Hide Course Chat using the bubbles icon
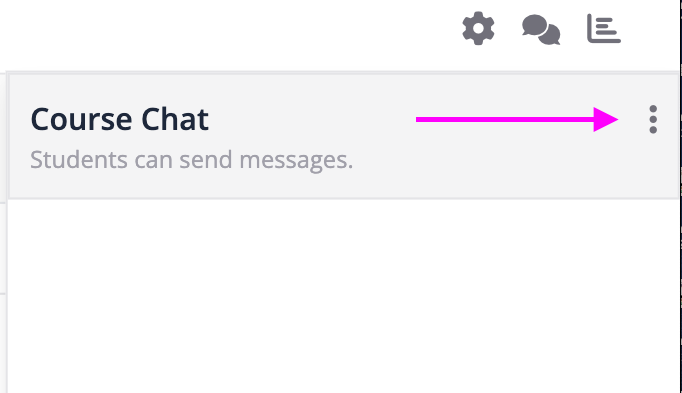The width and height of the screenshot is (682, 393). tap(541, 29)
